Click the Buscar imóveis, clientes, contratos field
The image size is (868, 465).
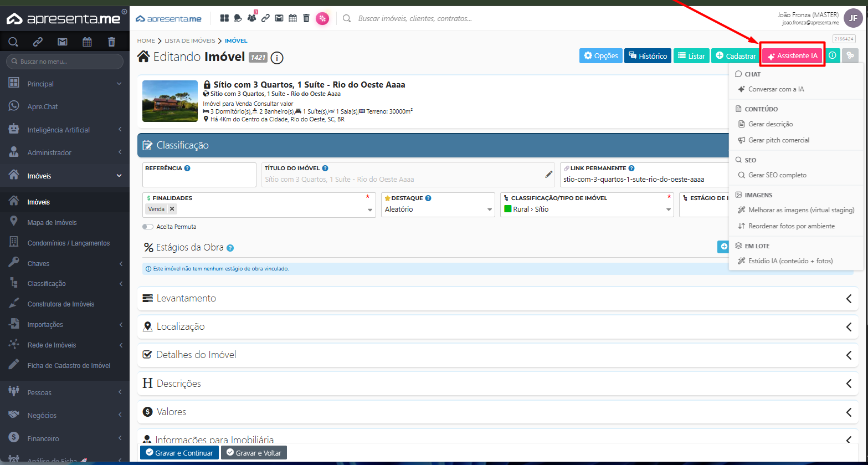pos(415,18)
